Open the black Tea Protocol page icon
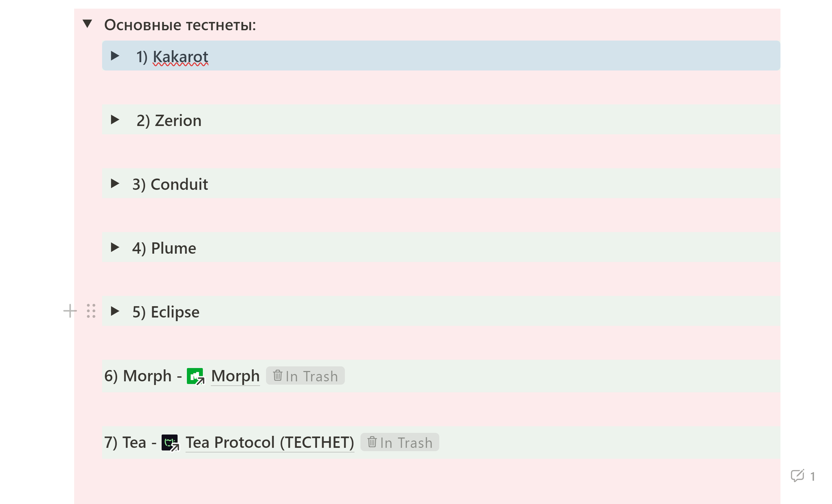The height and width of the screenshot is (504, 832). [x=170, y=442]
